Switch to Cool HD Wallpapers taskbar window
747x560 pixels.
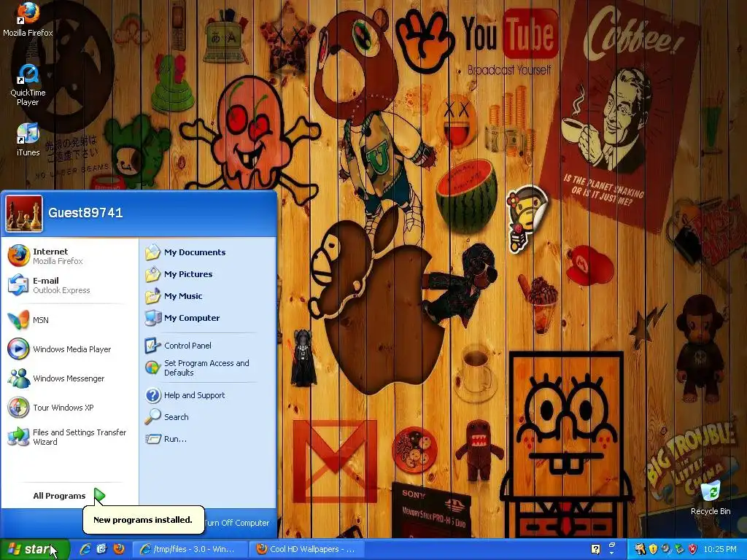307,549
